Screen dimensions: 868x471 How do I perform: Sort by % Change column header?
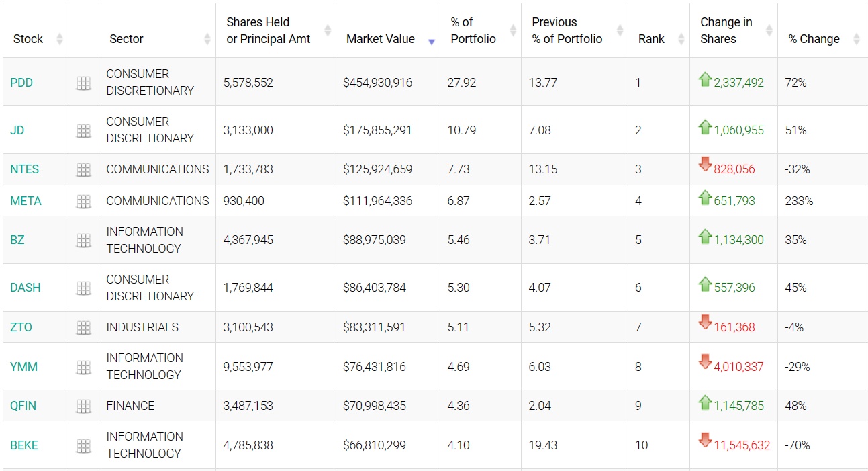point(814,39)
